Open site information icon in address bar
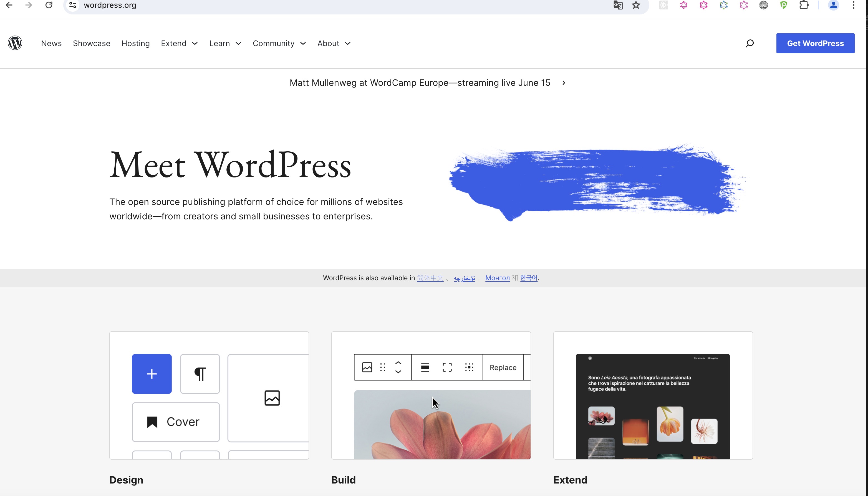 click(72, 5)
